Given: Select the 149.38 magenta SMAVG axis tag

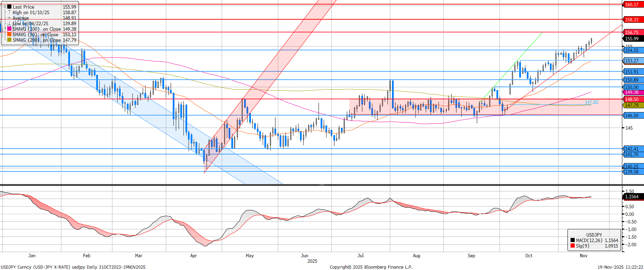Looking at the screenshot, I should (x=633, y=92).
